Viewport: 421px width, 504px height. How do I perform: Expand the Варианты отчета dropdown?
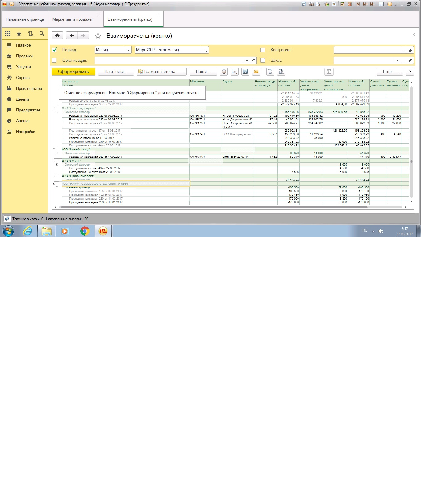[162, 72]
